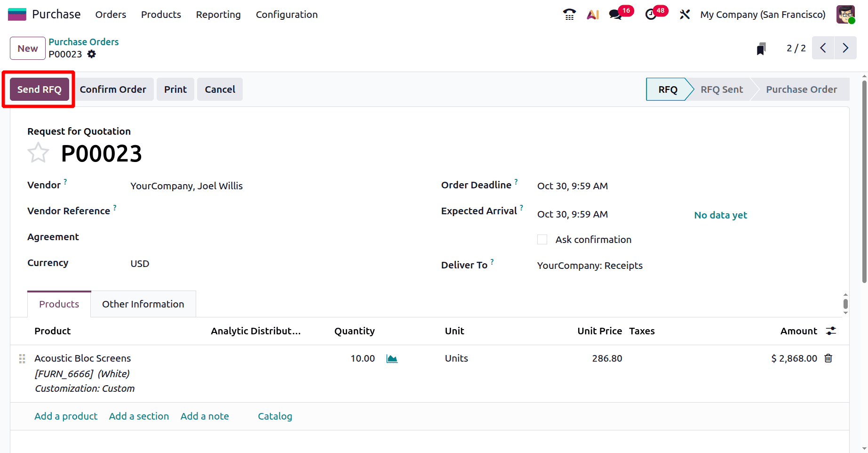Advance the order to RFQ Sent stage
The width and height of the screenshot is (868, 453).
(x=722, y=89)
